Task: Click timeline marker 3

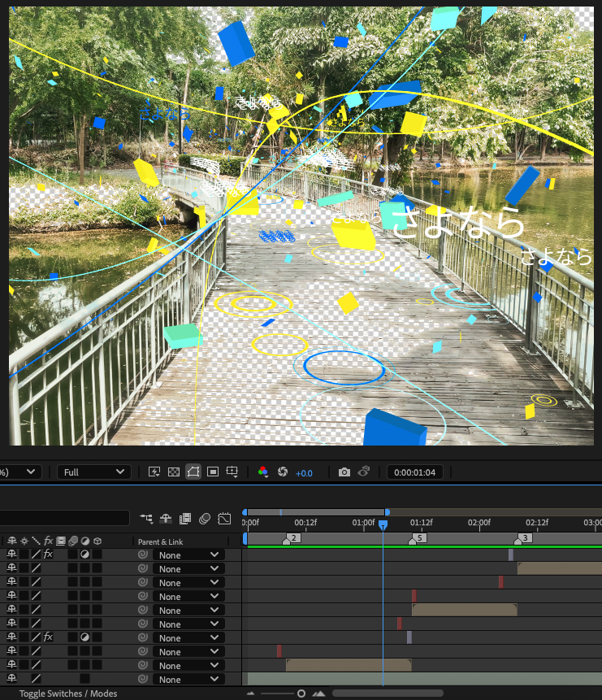Action: (524, 538)
